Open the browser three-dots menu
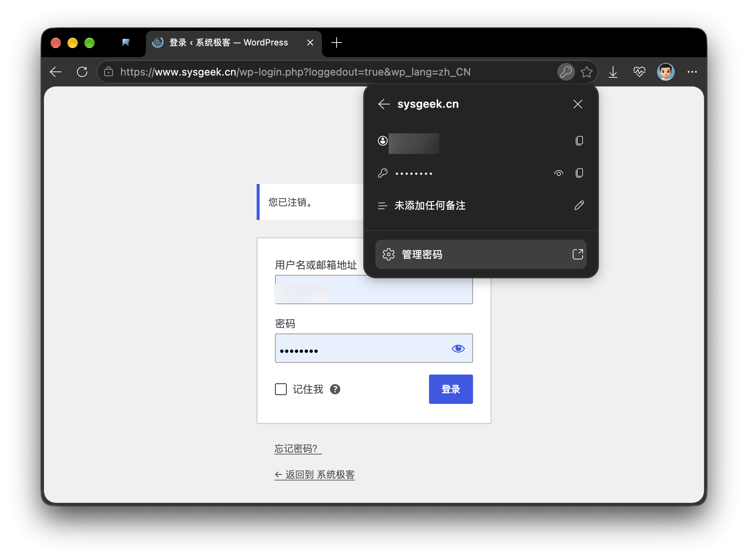 click(692, 72)
